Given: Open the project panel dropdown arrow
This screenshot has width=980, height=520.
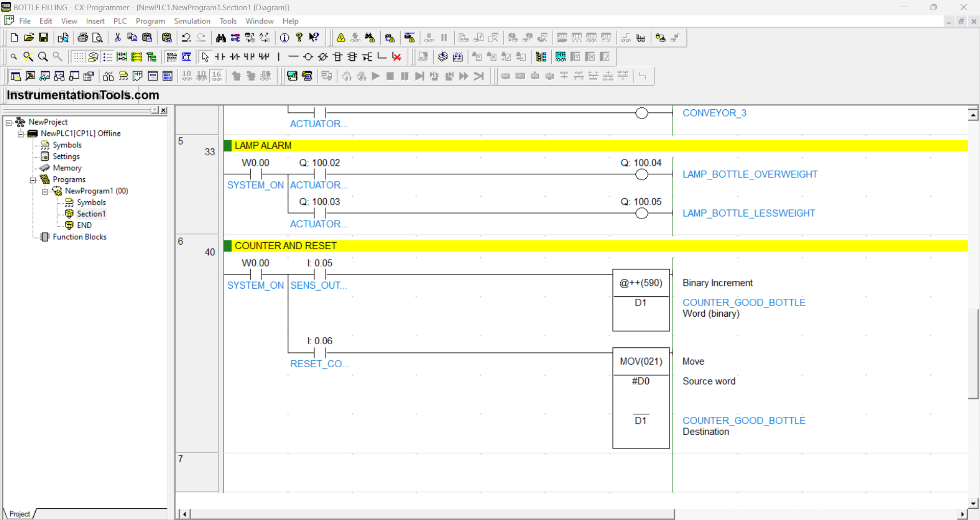Looking at the screenshot, I should pyautogui.click(x=155, y=110).
